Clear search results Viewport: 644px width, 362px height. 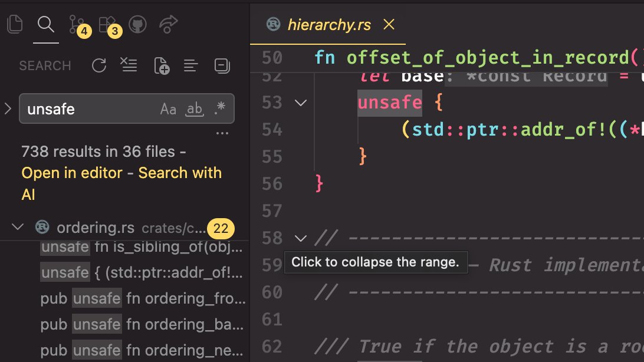tap(129, 65)
